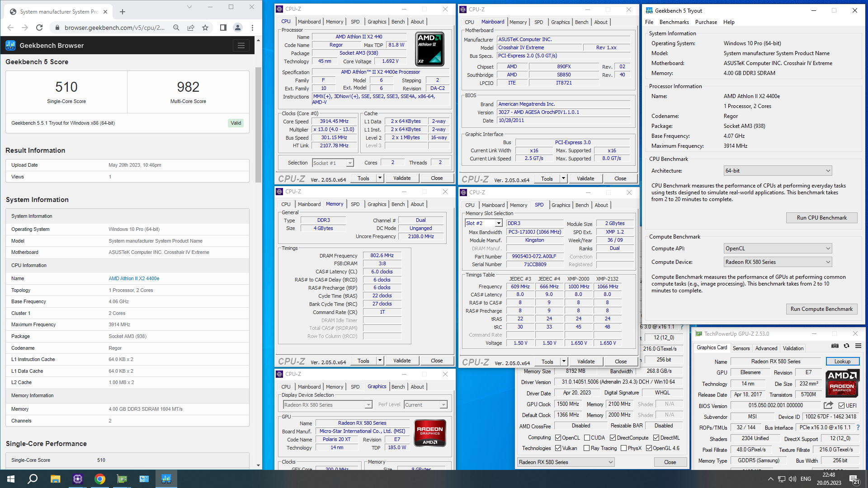Screen dimensions: 868x488
Task: Click GPU-Z Bus Interface question mark icon
Action: pos(858,427)
